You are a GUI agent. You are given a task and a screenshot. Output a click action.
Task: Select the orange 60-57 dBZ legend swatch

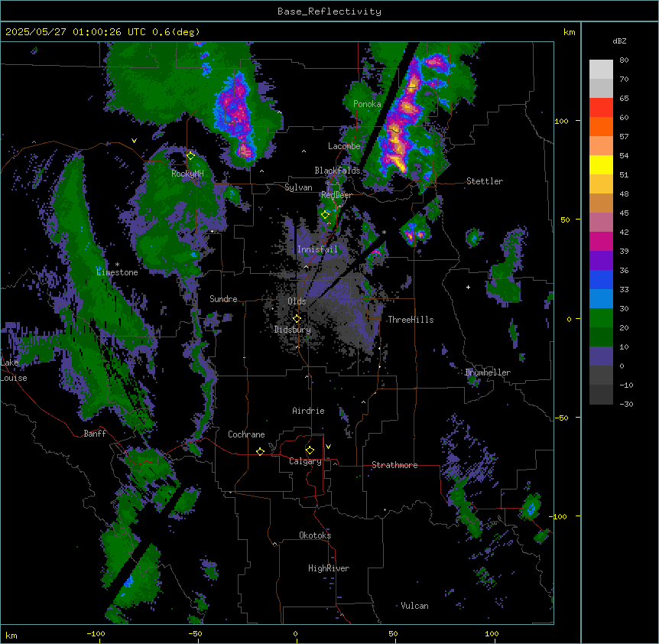601,127
